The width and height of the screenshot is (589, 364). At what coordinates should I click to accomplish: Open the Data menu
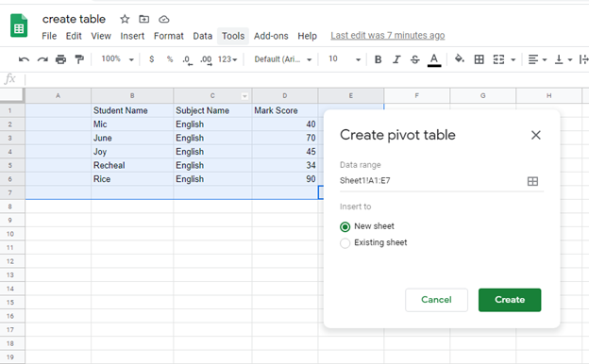pyautogui.click(x=202, y=36)
